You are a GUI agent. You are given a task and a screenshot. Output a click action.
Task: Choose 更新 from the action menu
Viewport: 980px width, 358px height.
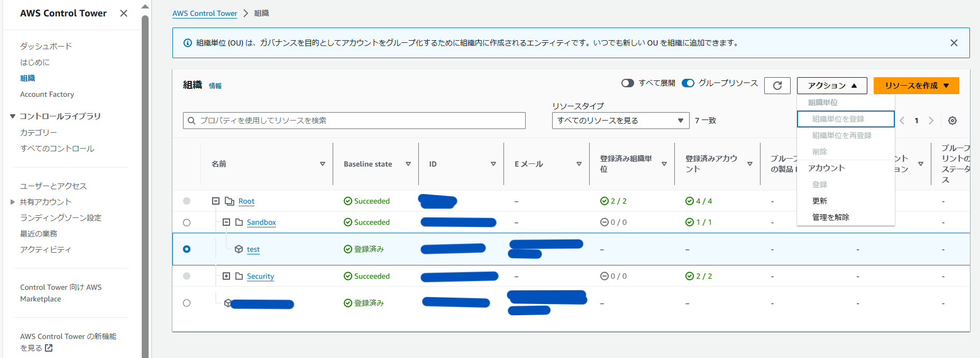[x=846, y=201]
